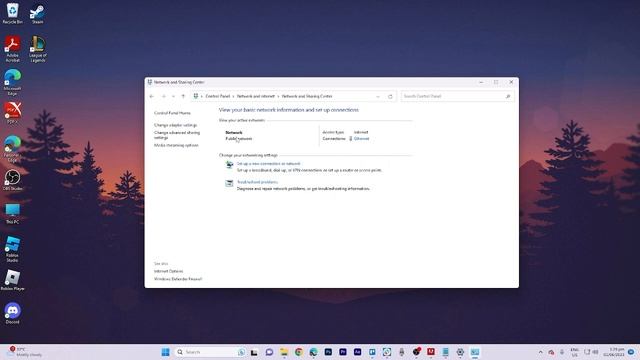Image resolution: width=640 pixels, height=360 pixels.
Task: Open the taskbar clock and date
Action: pyautogui.click(x=614, y=352)
